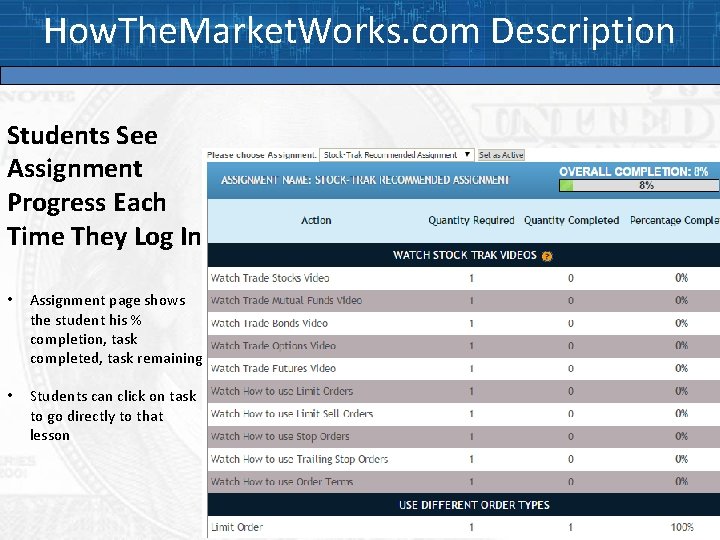
Task: Click the Students See Assignment Progress heading
Action: tap(104, 186)
